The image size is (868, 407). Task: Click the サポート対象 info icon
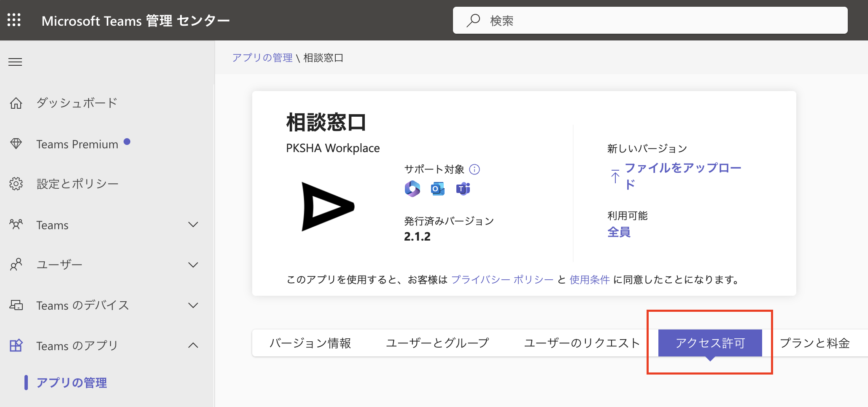(x=474, y=169)
